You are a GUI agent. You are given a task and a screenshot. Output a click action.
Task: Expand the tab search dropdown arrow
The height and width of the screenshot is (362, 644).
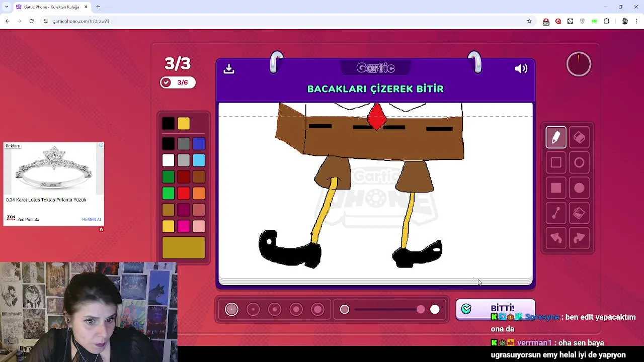7,7
